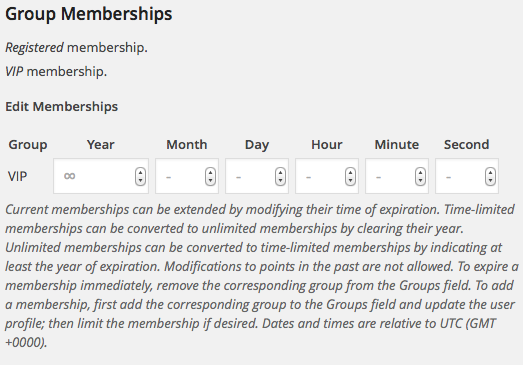Increase Second using the up arrow
523x365 pixels.
click(490, 172)
